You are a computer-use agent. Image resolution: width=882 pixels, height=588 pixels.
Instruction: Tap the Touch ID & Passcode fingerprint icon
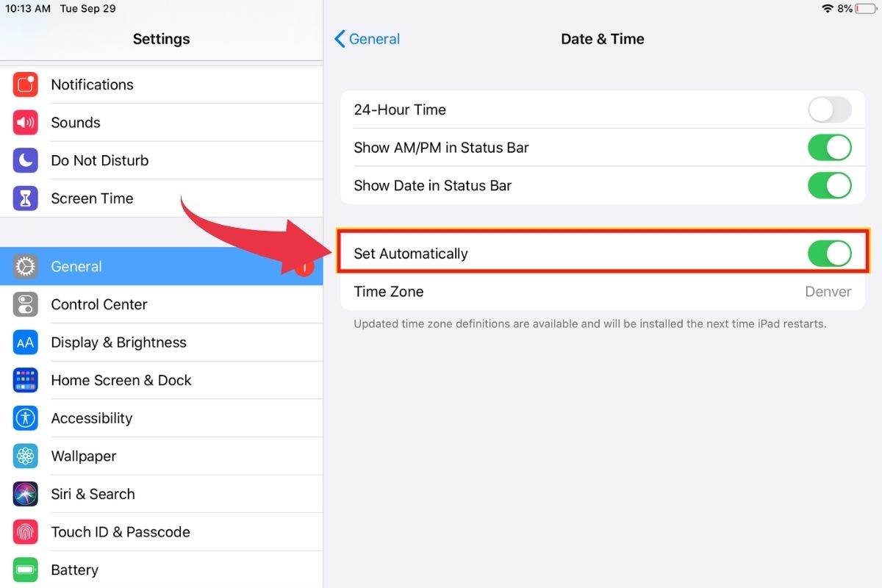[x=25, y=532]
